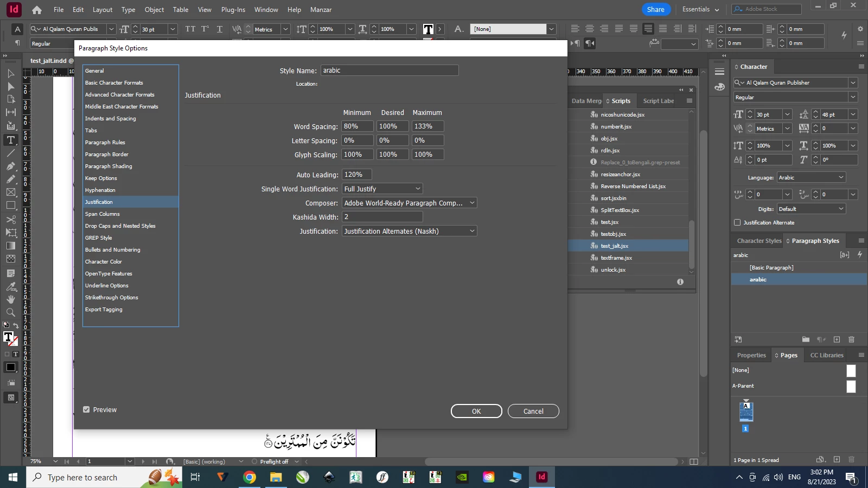Click InDesign icon in the taskbar
This screenshot has width=868, height=488.
tap(541, 477)
